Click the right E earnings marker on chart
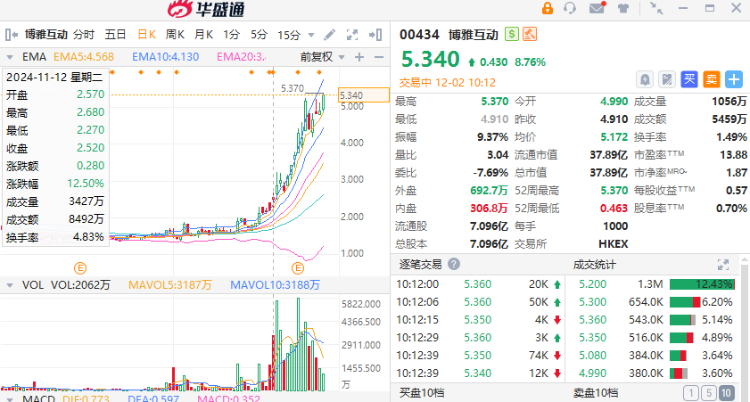750x402 pixels. point(298,268)
